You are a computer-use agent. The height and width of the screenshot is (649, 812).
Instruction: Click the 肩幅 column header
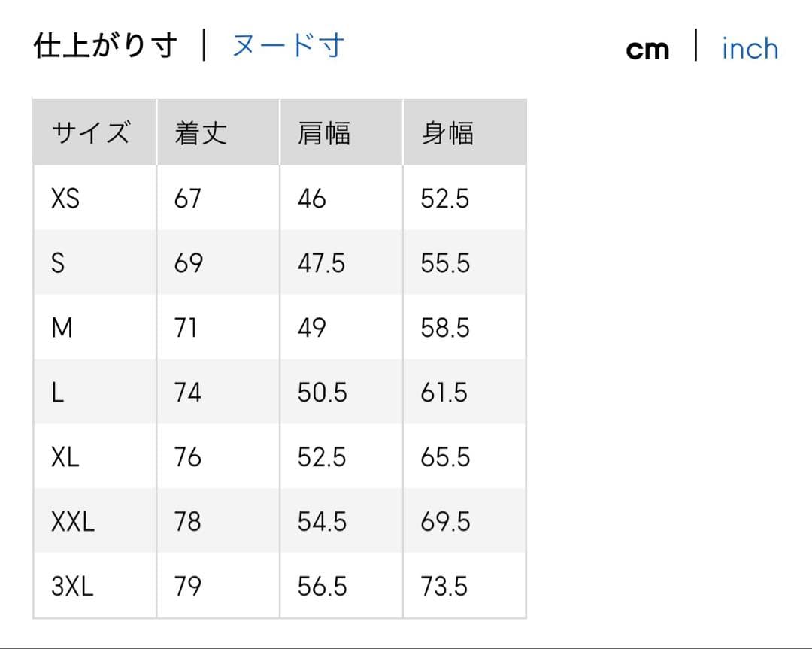[324, 133]
